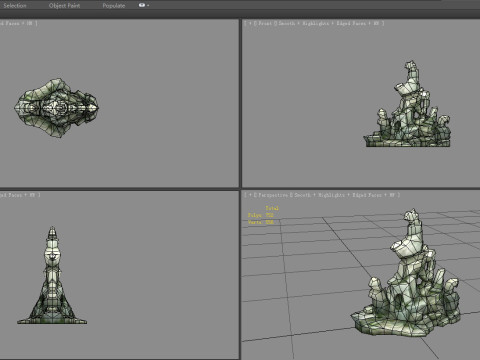Open the Perspective view name menu

tap(273, 195)
